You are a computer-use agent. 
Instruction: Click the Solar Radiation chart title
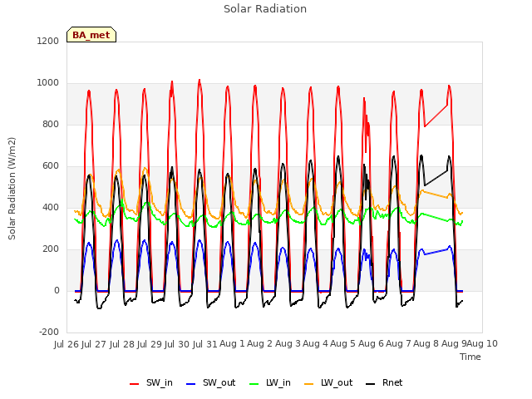[265, 9]
